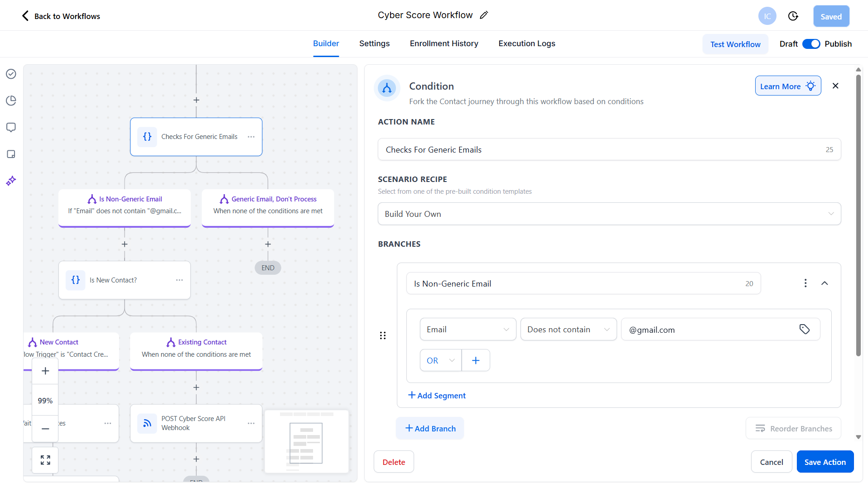Open the OR logic dropdown

(x=441, y=360)
